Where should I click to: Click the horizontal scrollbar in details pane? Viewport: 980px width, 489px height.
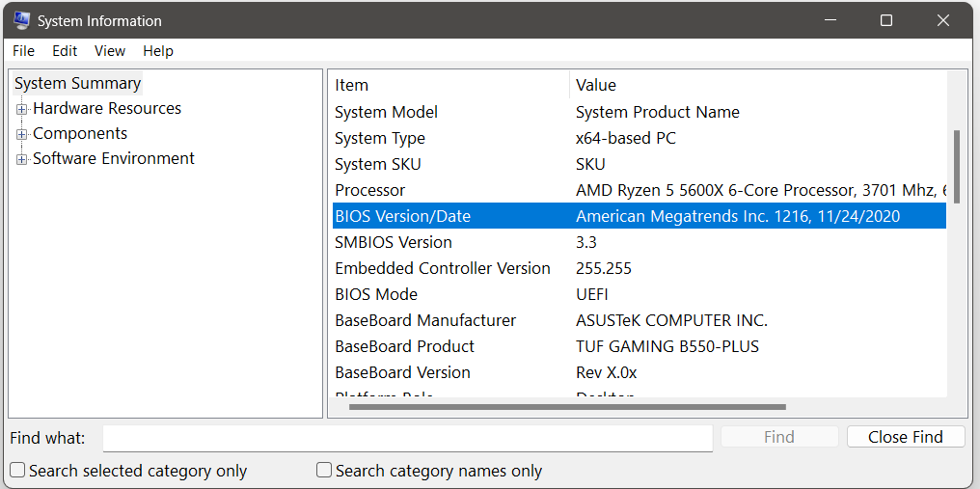567,407
